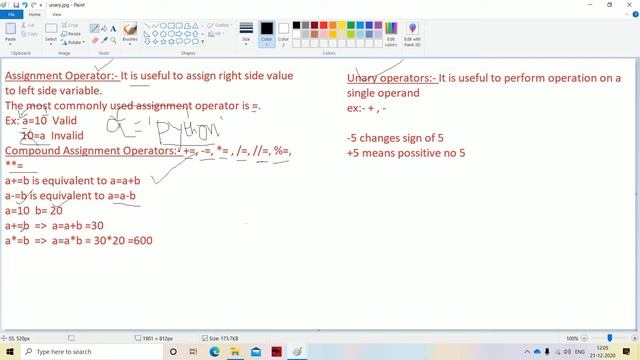The height and width of the screenshot is (360, 640).
Task: Click Redo in quick access toolbar
Action: 33,5
